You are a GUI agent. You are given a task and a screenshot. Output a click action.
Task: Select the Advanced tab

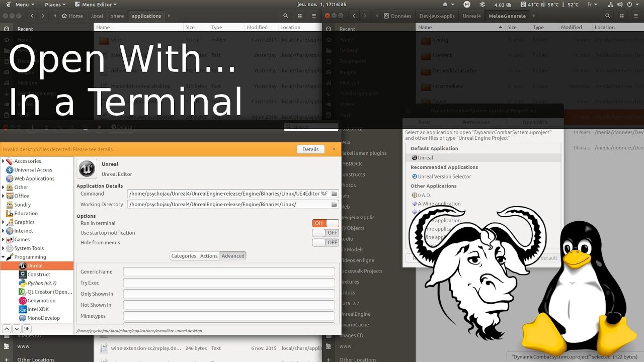click(233, 256)
